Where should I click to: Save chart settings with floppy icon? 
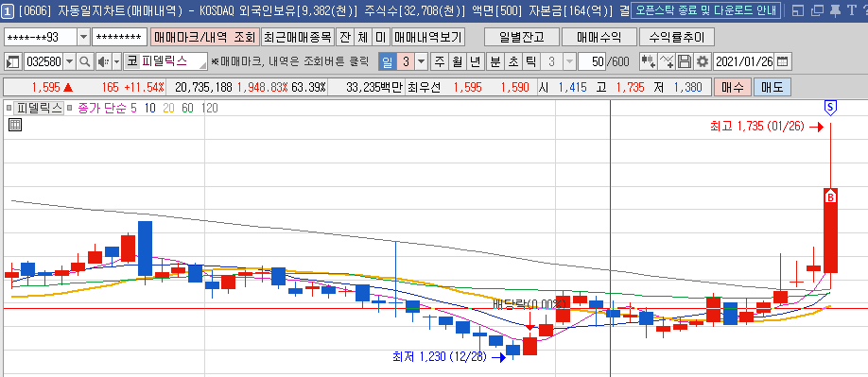[x=685, y=61]
